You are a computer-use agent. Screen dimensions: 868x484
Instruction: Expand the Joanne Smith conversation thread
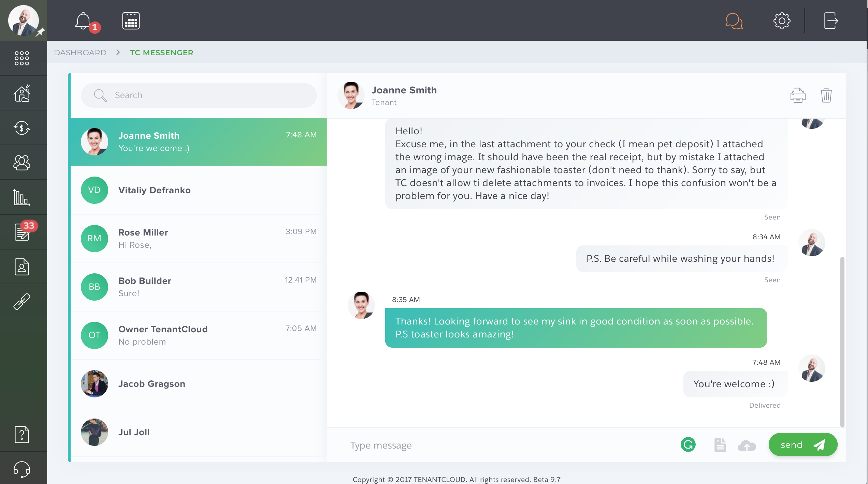199,142
